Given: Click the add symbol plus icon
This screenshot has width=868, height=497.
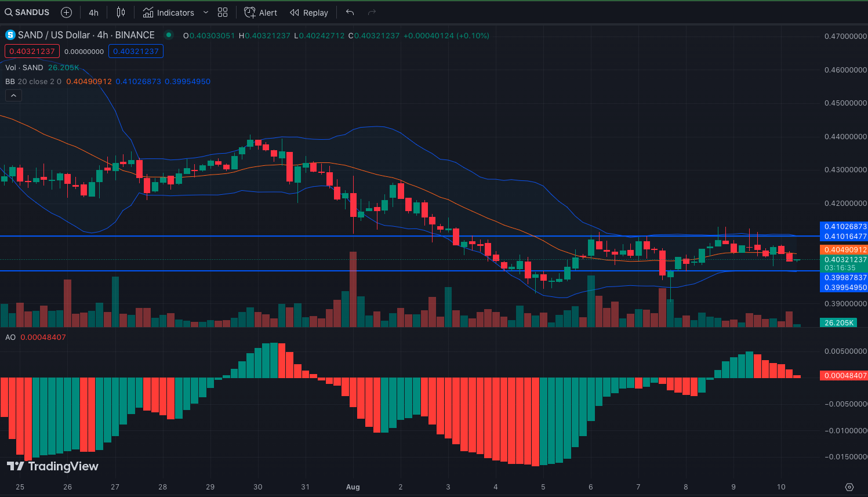Looking at the screenshot, I should coord(67,12).
